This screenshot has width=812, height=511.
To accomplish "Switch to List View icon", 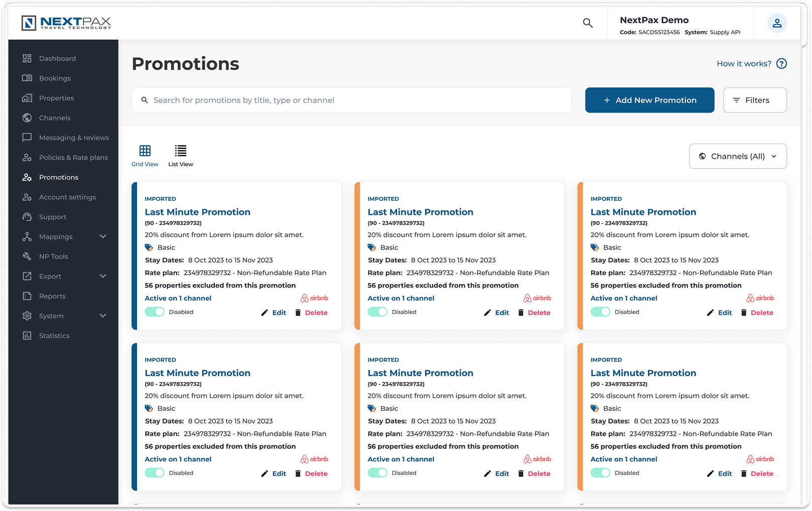I will [181, 151].
